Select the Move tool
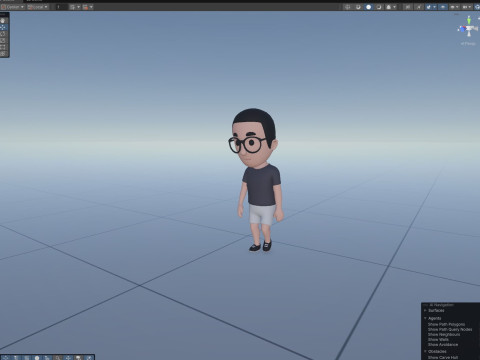The width and height of the screenshot is (480, 360). pos(3,27)
